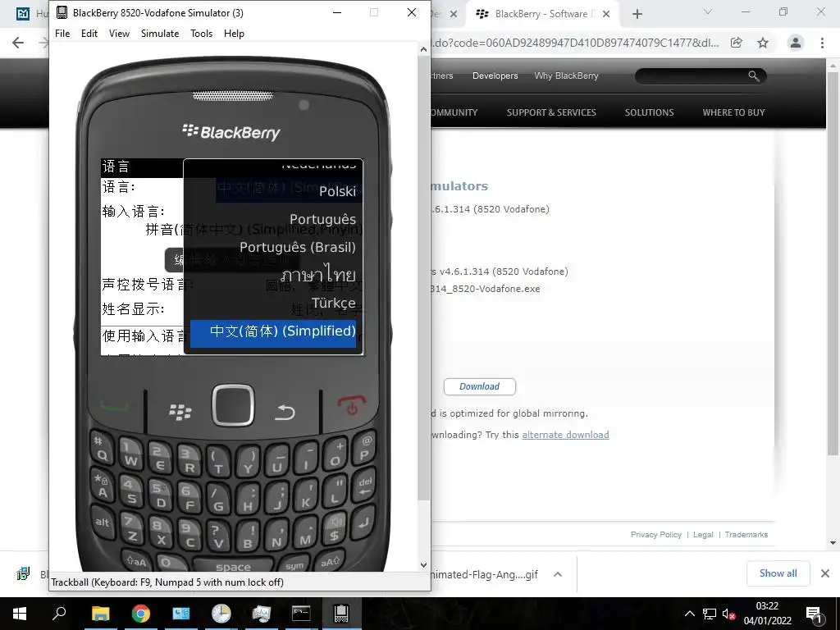The image size is (840, 630).
Task: Select Polski in the language list
Action: [x=337, y=191]
